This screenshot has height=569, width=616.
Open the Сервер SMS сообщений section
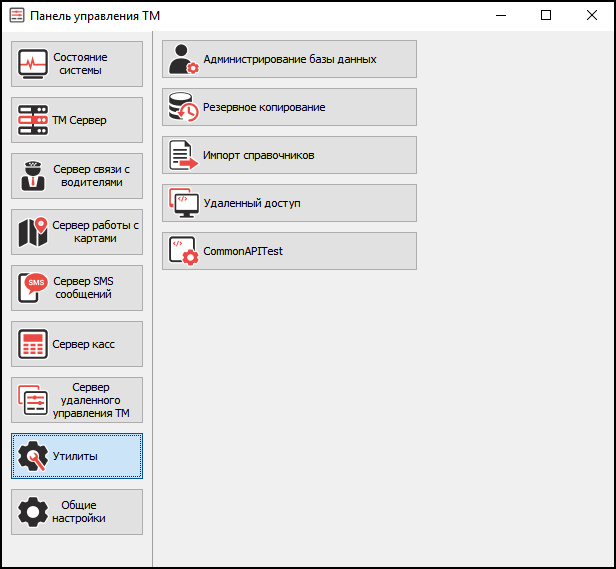tap(77, 288)
